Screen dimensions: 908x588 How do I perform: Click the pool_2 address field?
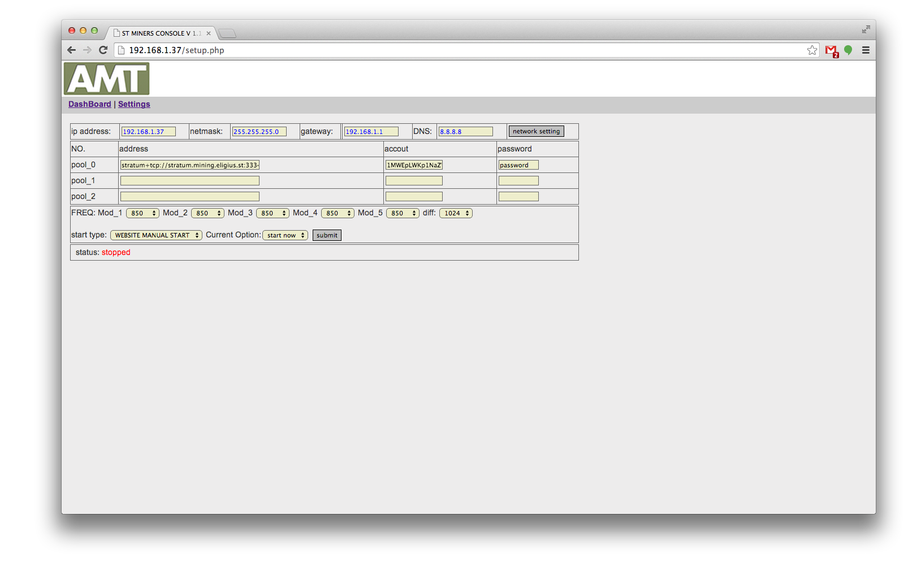(190, 197)
